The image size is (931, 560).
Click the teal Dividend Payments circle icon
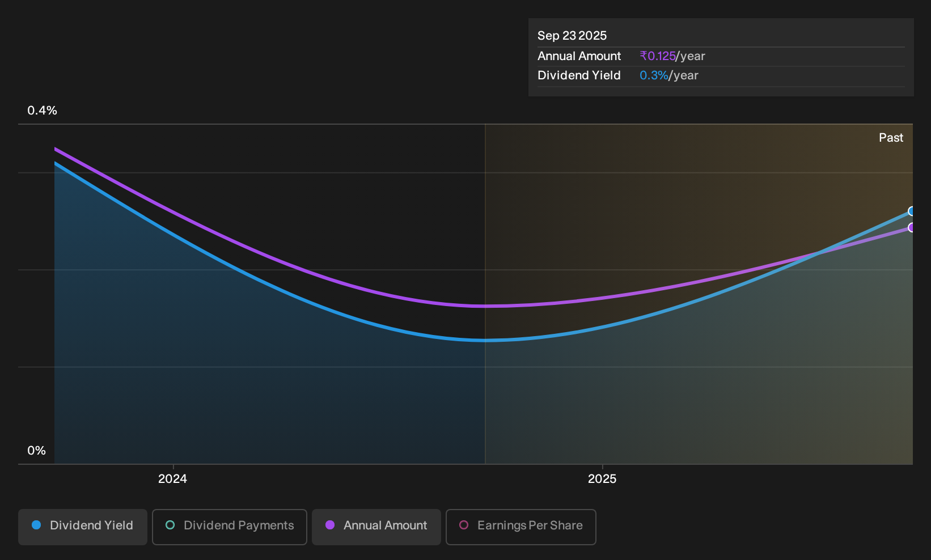pos(170,525)
